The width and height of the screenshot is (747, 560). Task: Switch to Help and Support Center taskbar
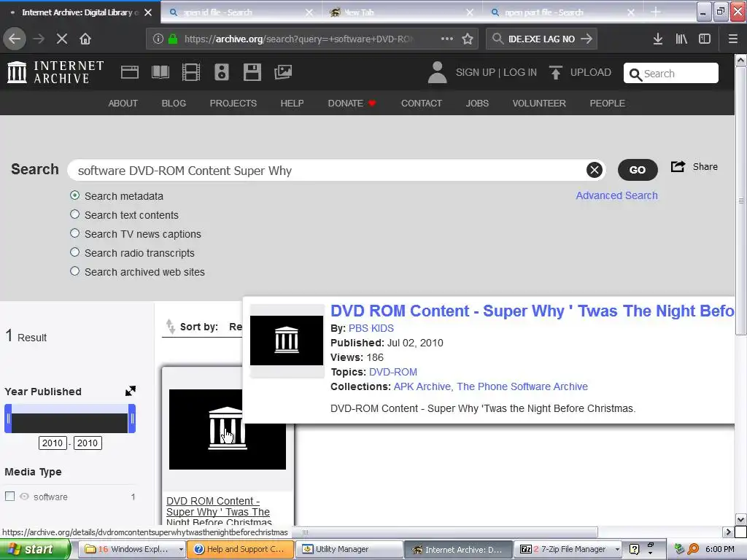point(241,549)
